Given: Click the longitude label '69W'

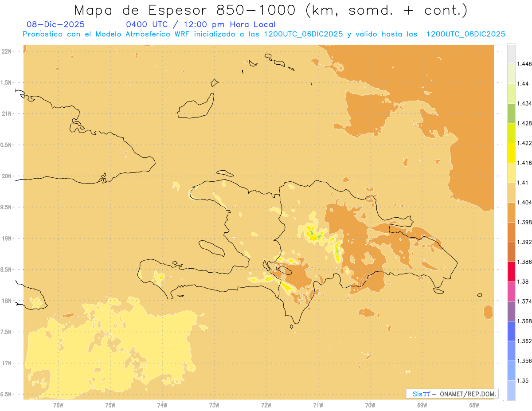Looking at the screenshot, I should 422,405.
